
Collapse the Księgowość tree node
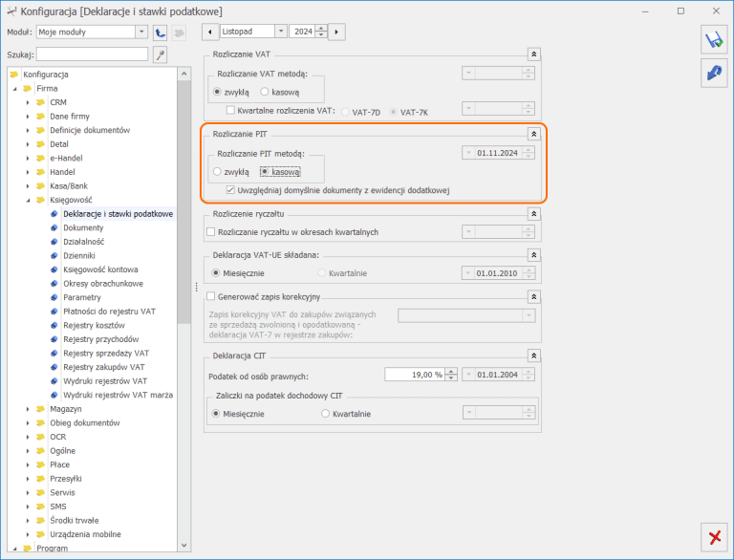click(x=28, y=200)
